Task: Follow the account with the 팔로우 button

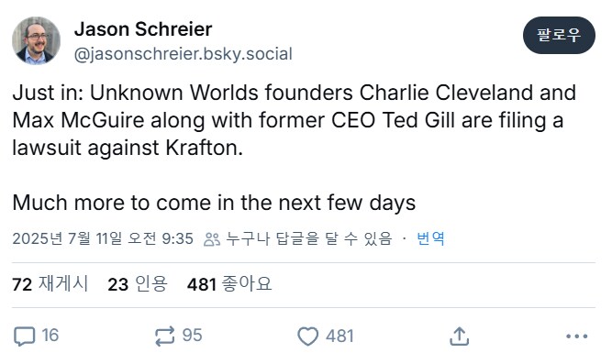Action: coord(559,35)
